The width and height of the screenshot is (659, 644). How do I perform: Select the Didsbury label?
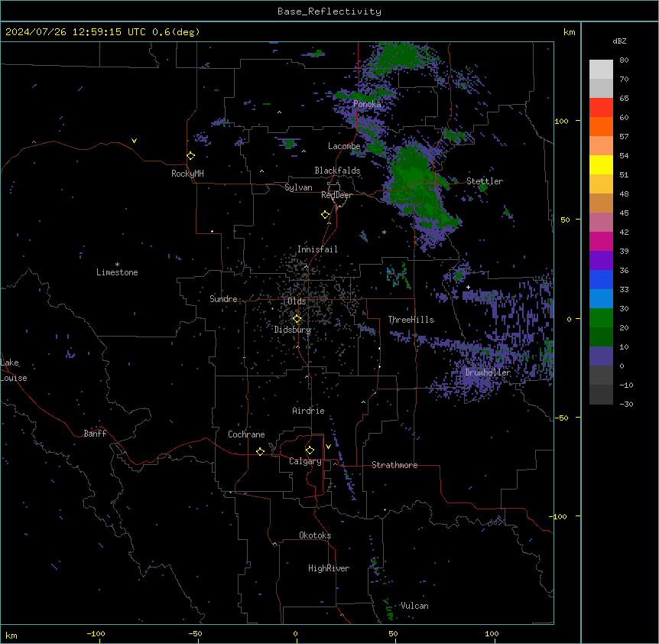293,330
